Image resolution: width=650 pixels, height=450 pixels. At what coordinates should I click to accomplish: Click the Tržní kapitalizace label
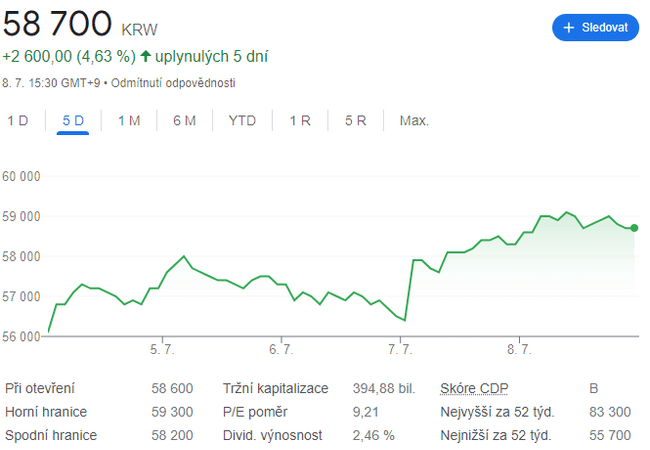pyautogui.click(x=275, y=388)
